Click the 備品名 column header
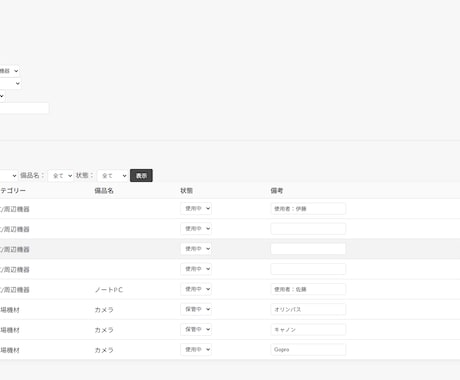Image resolution: width=460 pixels, height=380 pixels. click(x=104, y=191)
